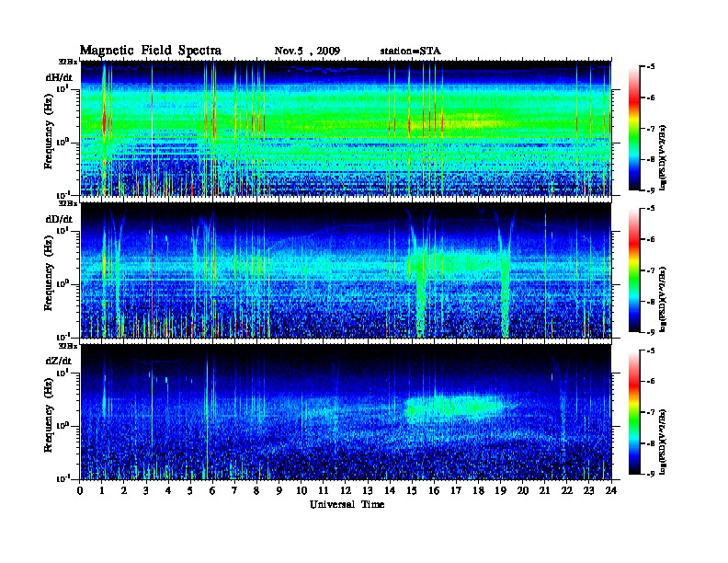Click hour tick label "22" on time axis
Image resolution: width=728 pixels, height=563 pixels.
[567, 490]
